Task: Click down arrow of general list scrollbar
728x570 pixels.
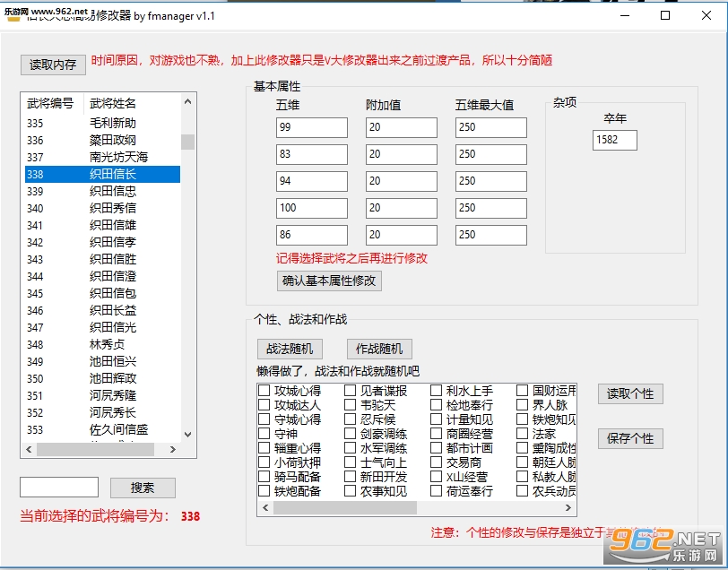Action: coord(187,435)
